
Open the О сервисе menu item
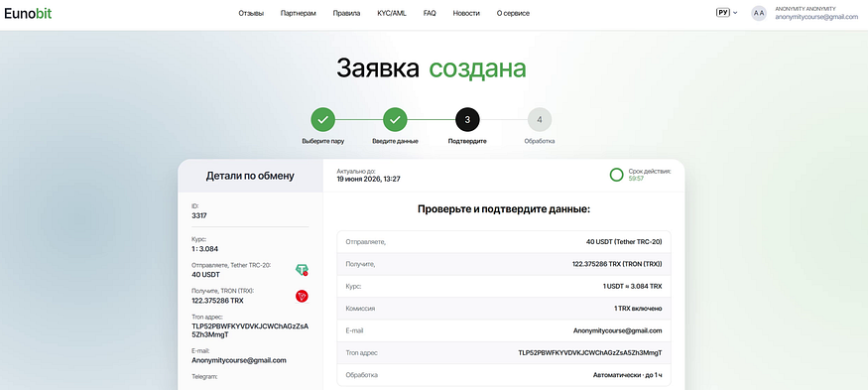coord(513,13)
